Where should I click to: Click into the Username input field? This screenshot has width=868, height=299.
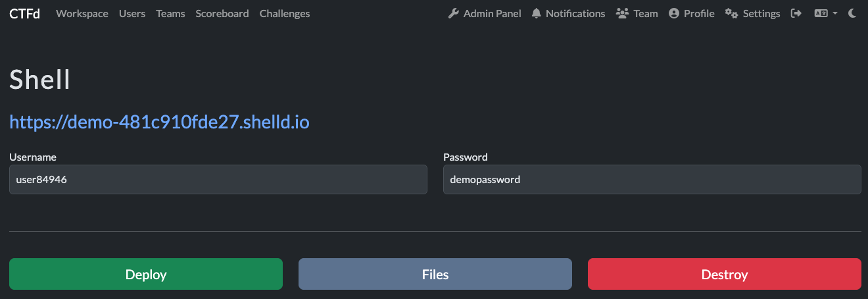(x=218, y=179)
